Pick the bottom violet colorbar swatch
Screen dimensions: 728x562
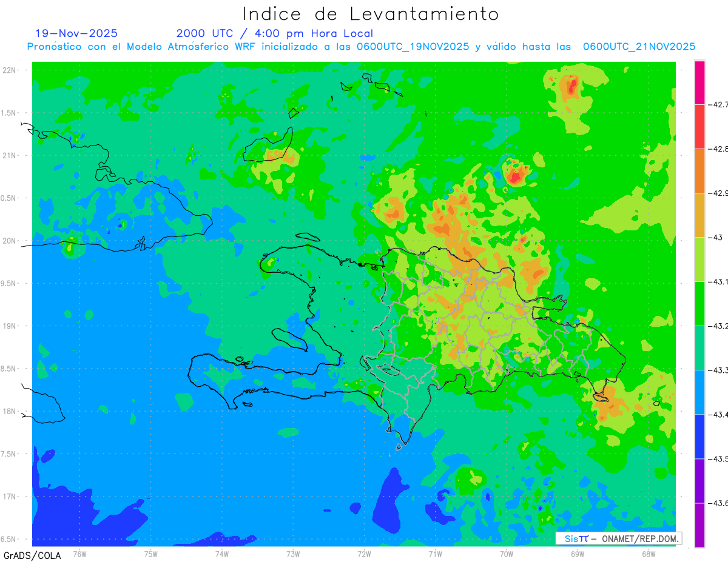pyautogui.click(x=699, y=525)
